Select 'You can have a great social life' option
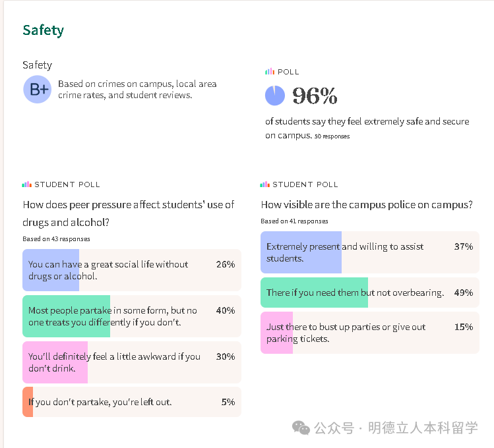This screenshot has height=448, width=494. coord(108,270)
